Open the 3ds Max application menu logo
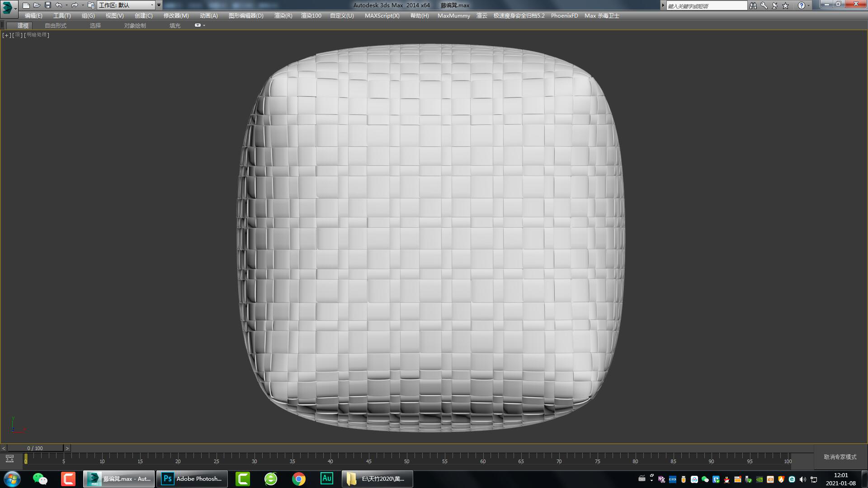This screenshot has width=868, height=488. 8,8
